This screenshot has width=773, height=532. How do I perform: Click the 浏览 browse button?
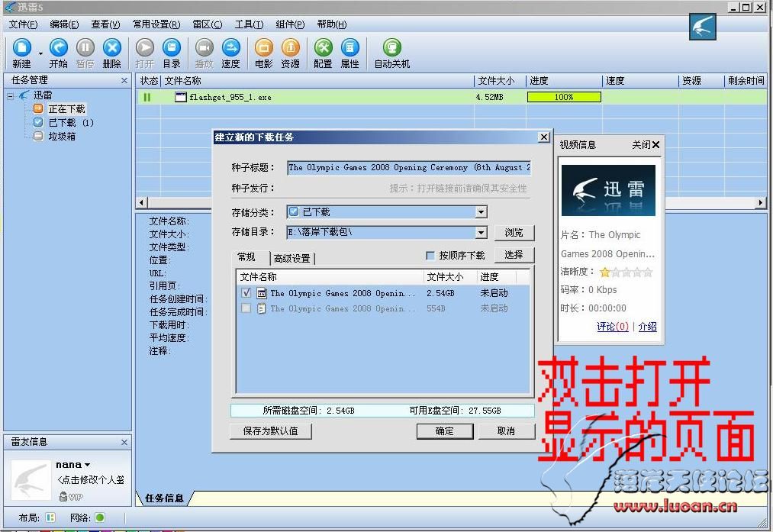514,232
